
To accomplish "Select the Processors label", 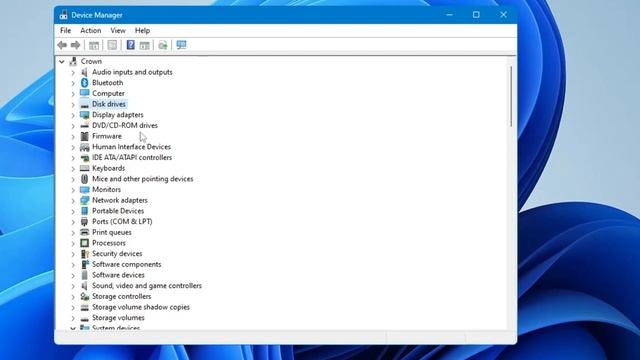I will point(109,243).
